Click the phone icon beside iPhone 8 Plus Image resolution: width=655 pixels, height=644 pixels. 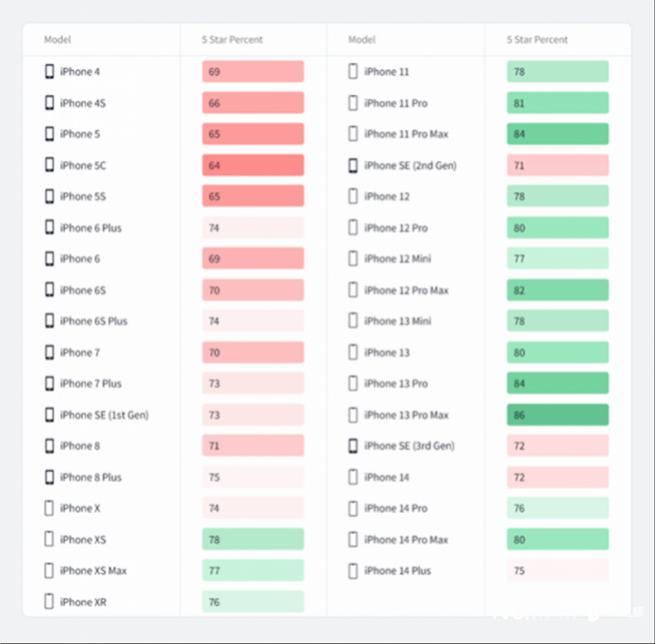click(49, 477)
